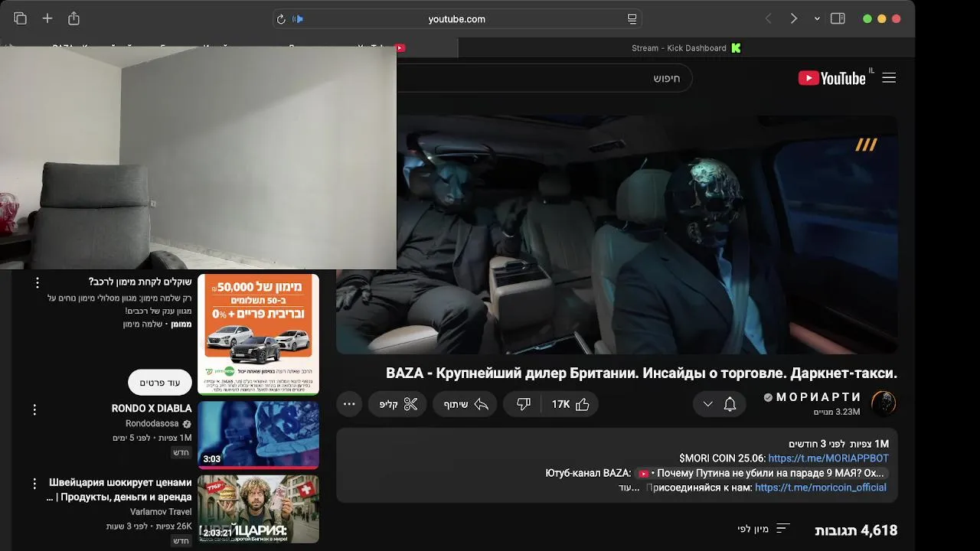This screenshot has height=551, width=980.
Task: Expand description with עוד...
Action: pos(629,487)
